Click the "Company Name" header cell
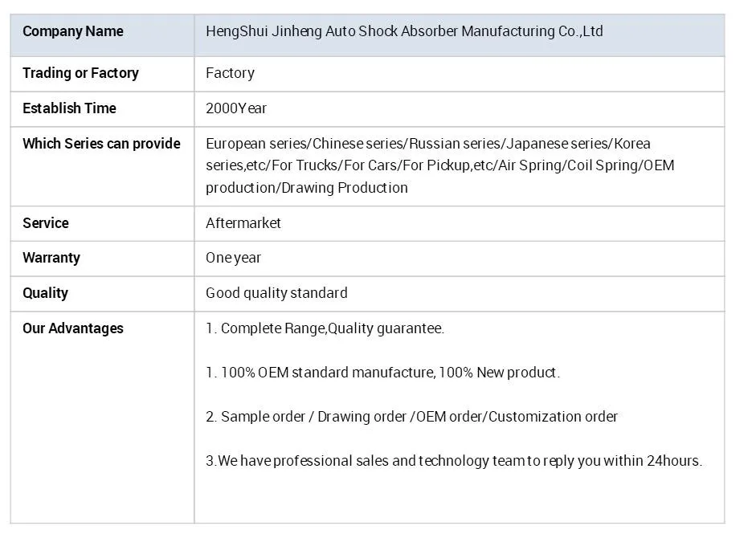The width and height of the screenshot is (756, 538). click(x=73, y=31)
